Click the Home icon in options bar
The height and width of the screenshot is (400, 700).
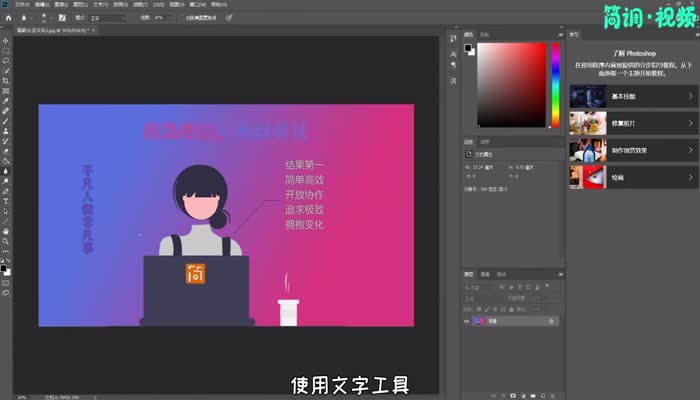[7, 18]
